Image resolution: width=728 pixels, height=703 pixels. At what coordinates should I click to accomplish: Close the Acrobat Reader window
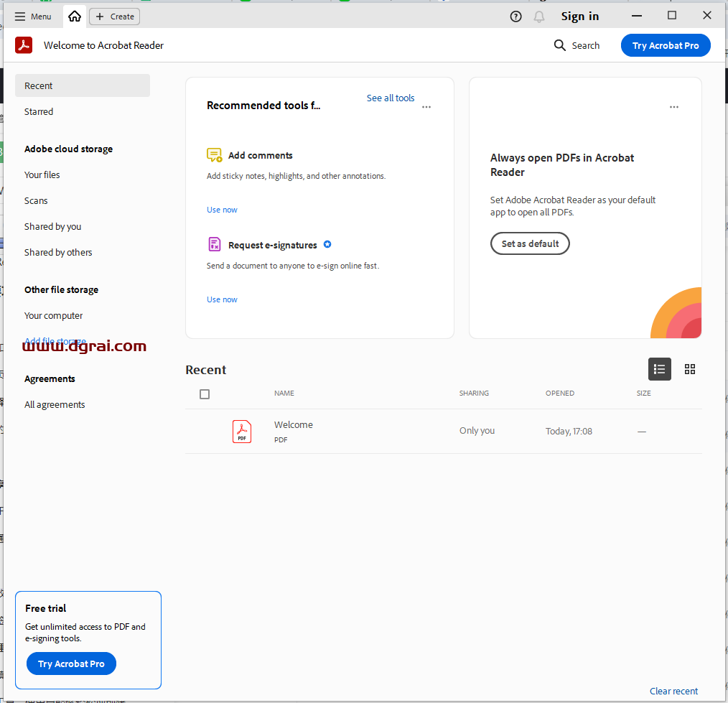click(x=706, y=15)
